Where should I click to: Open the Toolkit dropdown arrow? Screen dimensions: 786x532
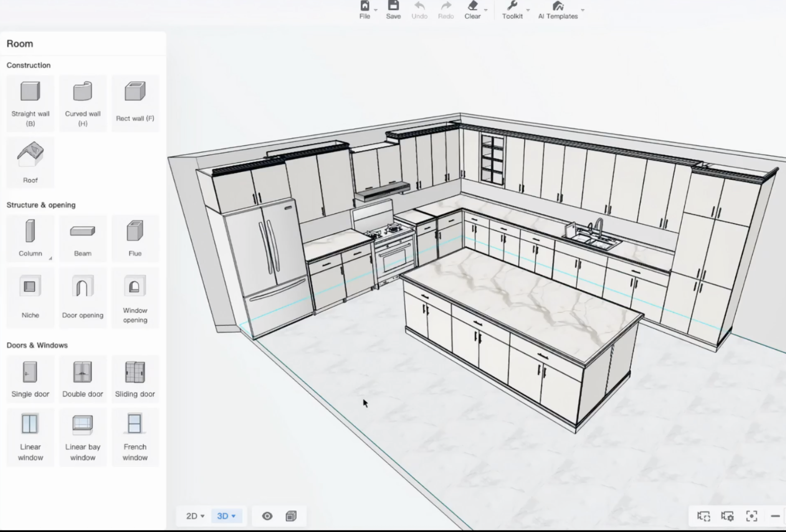(528, 10)
